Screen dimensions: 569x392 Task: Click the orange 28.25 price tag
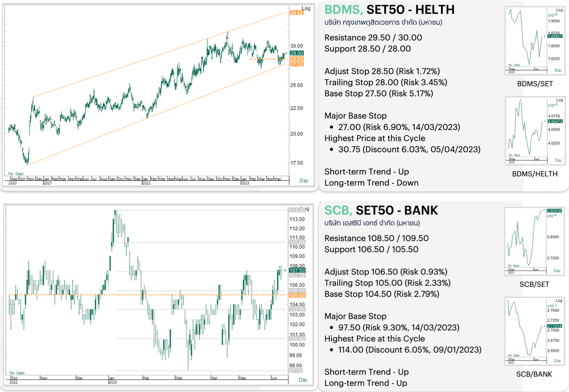tap(296, 59)
